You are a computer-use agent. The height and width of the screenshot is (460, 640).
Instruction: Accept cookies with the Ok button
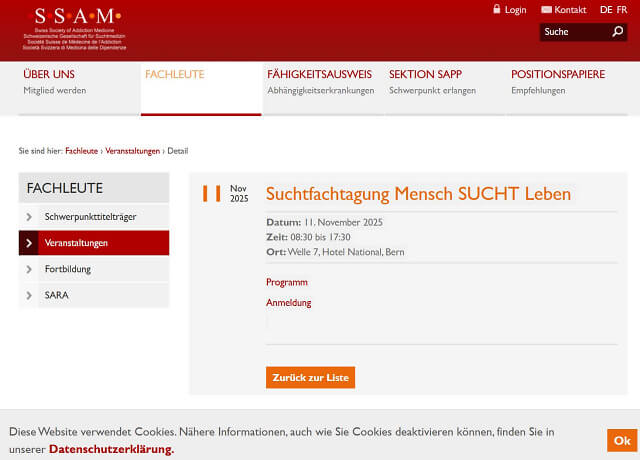(x=621, y=441)
